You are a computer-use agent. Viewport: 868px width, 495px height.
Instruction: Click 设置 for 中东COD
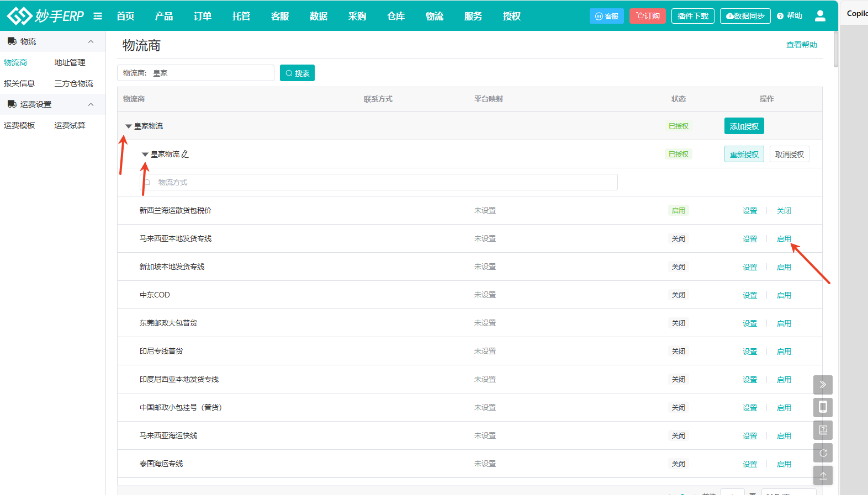750,295
